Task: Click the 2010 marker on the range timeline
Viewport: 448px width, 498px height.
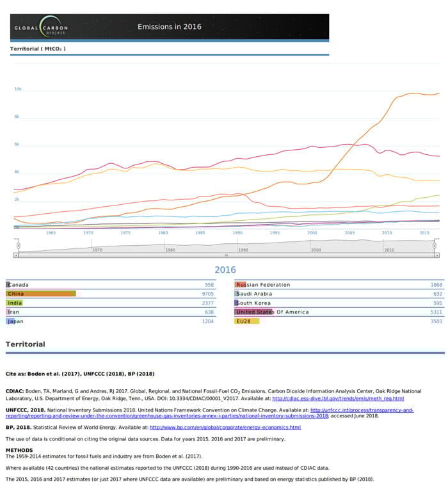Action: (389, 250)
